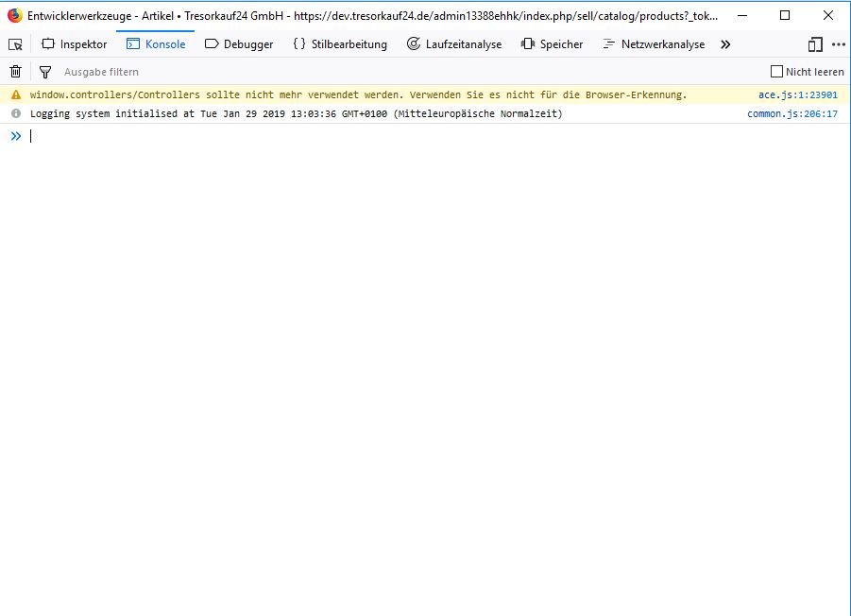This screenshot has width=851, height=616.
Task: Maximize the Entwicklerwerkzeuge window
Action: (x=785, y=15)
